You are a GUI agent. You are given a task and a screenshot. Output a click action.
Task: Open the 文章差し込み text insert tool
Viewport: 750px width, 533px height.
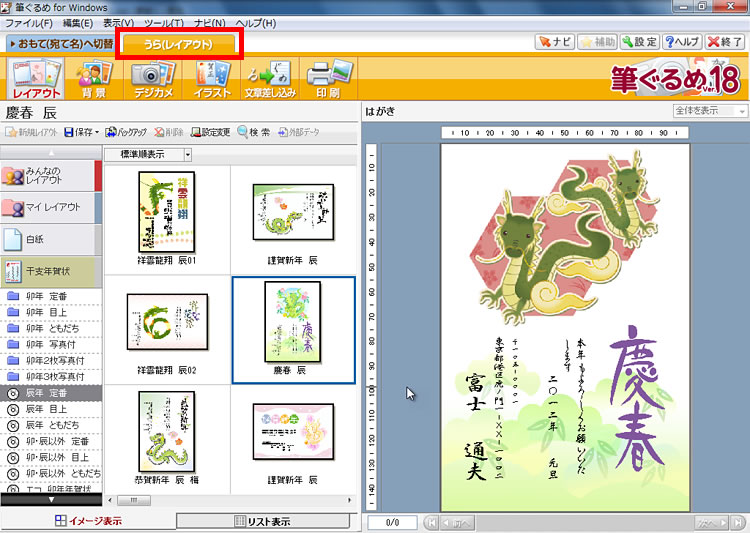270,78
